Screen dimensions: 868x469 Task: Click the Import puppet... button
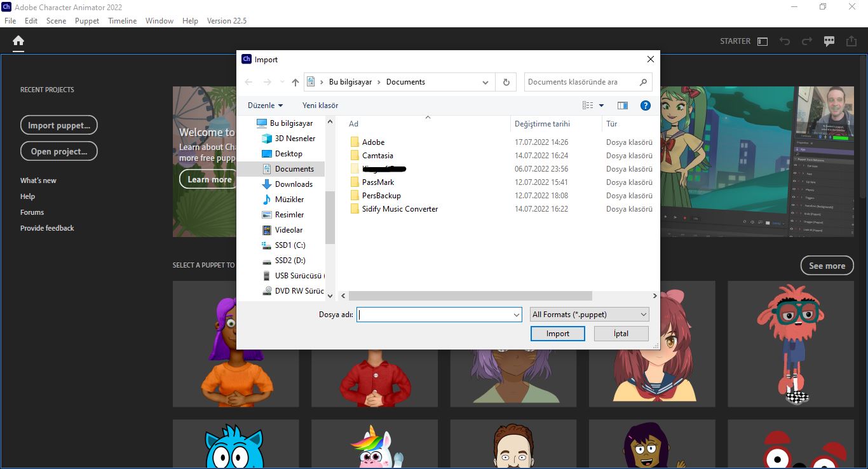(59, 125)
